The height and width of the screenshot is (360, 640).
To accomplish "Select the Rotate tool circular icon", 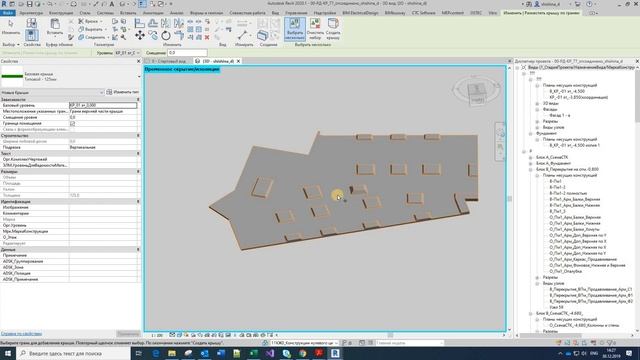I will tap(166, 36).
